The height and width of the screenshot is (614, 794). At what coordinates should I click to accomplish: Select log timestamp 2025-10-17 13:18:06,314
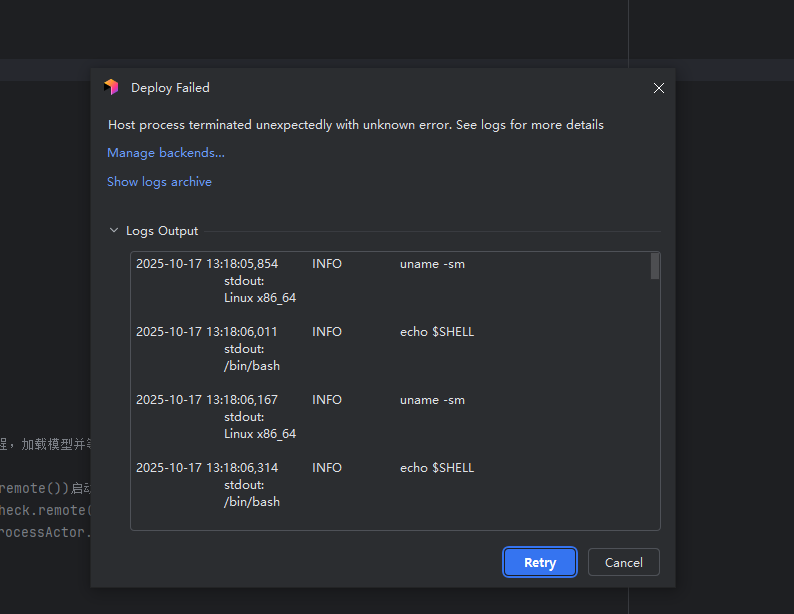pos(207,468)
